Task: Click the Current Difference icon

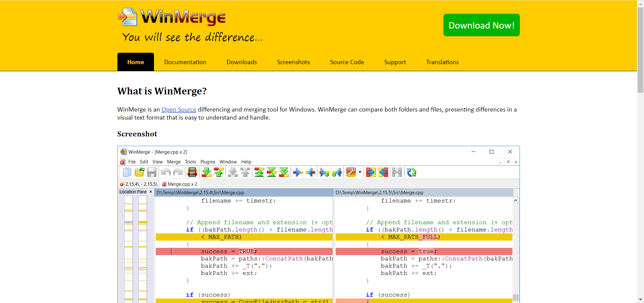Action: [271, 172]
